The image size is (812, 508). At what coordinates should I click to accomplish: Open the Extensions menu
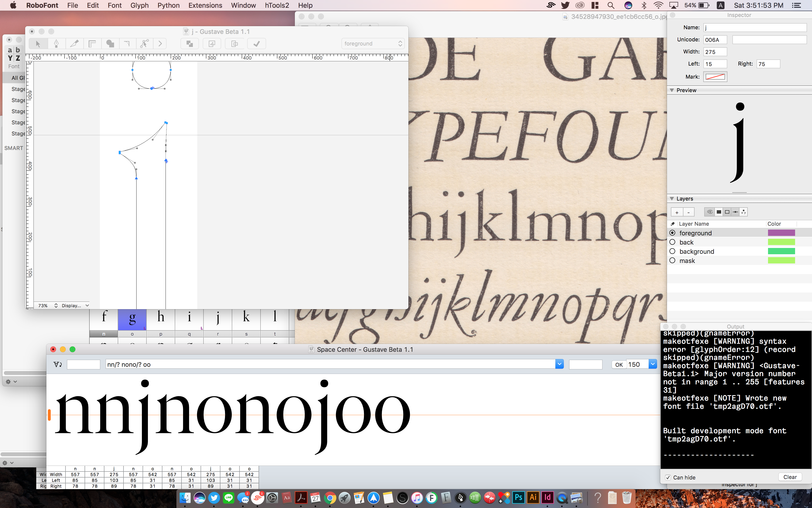click(x=205, y=5)
